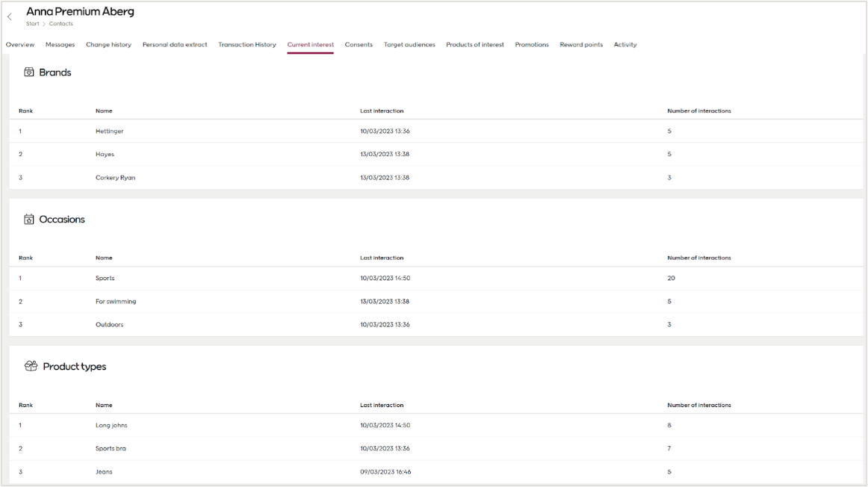View the Target audiences tab

[409, 44]
